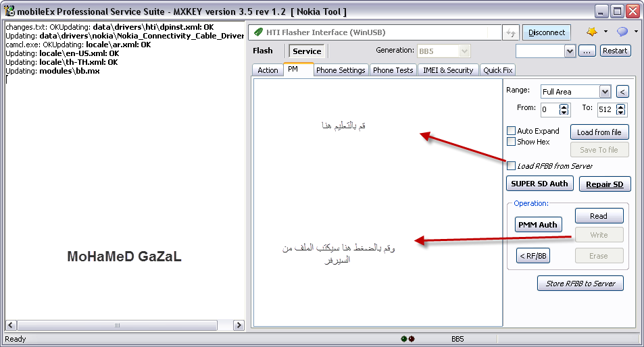
Task: Click the Restart button
Action: [615, 51]
